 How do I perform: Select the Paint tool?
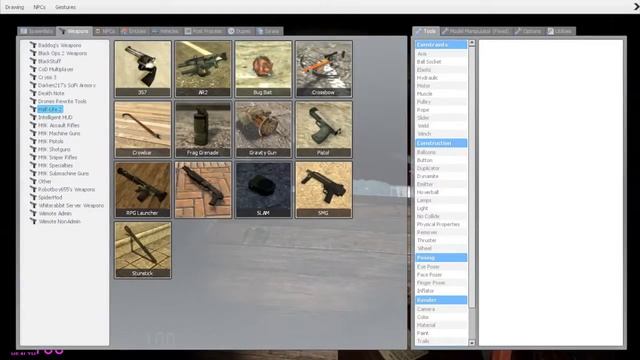[441, 333]
